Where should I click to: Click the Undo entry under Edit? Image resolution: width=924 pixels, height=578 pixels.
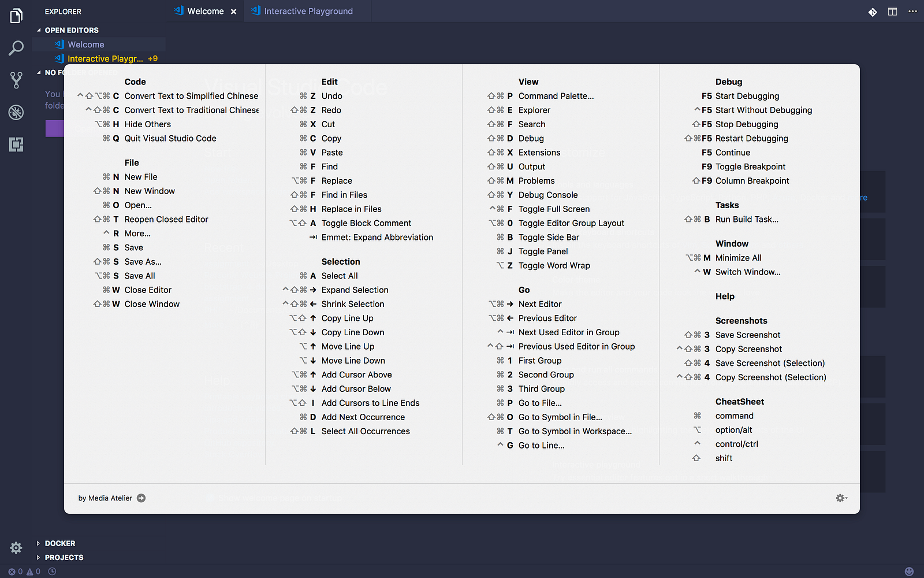pyautogui.click(x=332, y=96)
